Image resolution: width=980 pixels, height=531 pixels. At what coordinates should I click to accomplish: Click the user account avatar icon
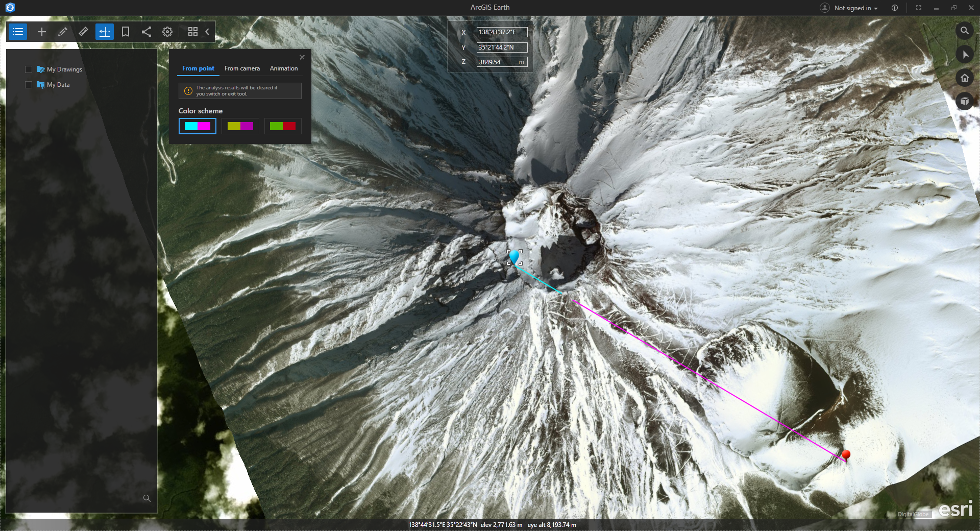pos(825,8)
